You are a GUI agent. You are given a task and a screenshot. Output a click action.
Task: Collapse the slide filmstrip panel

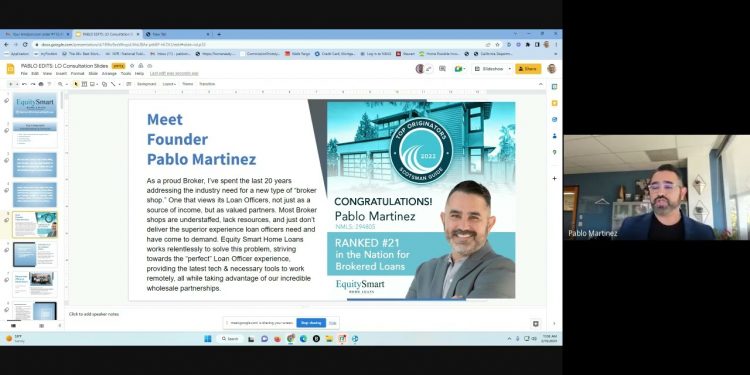click(60, 326)
